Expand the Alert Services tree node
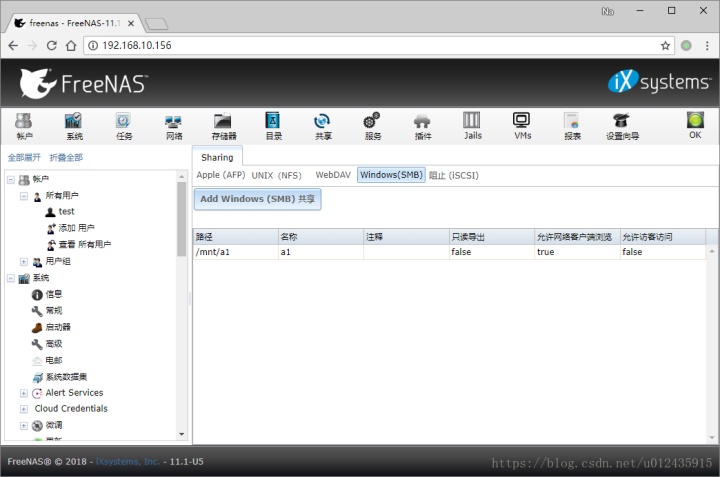Viewport: 720px width, 477px height. [x=24, y=393]
